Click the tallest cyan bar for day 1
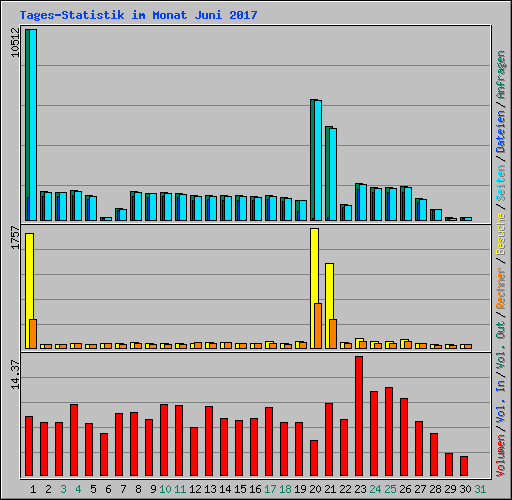Screen dimensions: 512x500 (x=33, y=125)
